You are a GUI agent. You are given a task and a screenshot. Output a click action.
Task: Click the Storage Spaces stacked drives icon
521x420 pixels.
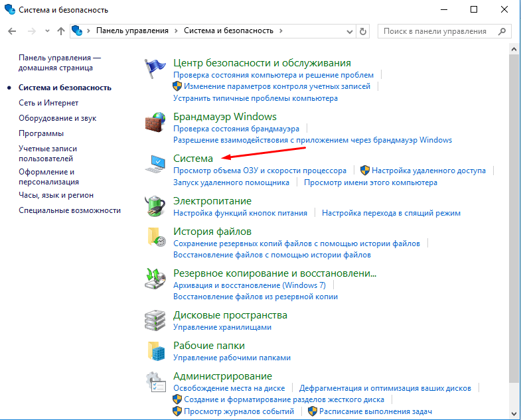coord(155,320)
